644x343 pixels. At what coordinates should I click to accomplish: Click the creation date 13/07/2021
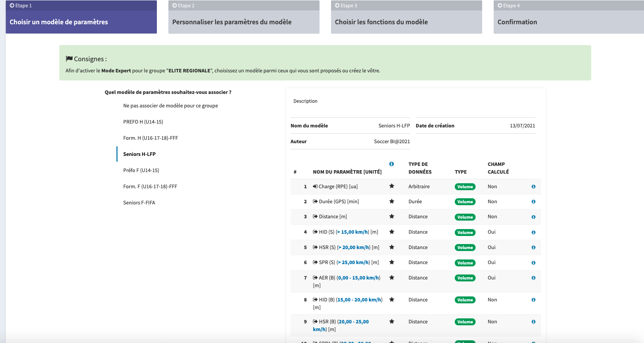[x=522, y=126]
